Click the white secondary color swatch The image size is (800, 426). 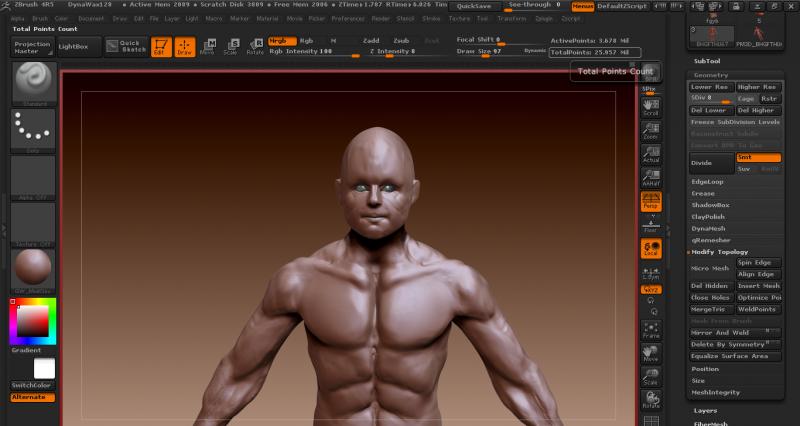point(44,368)
